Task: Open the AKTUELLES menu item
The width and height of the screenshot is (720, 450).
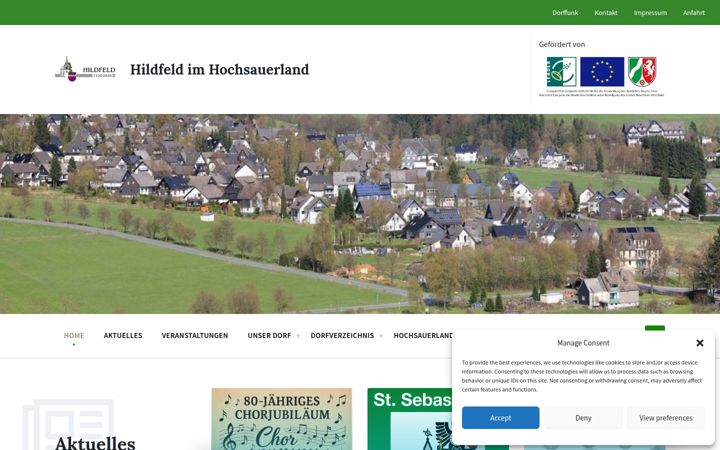Action: click(123, 335)
